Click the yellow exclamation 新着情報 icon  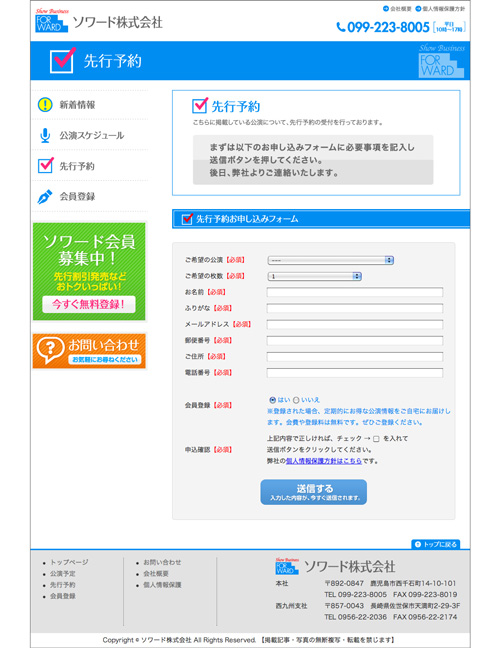pos(45,105)
